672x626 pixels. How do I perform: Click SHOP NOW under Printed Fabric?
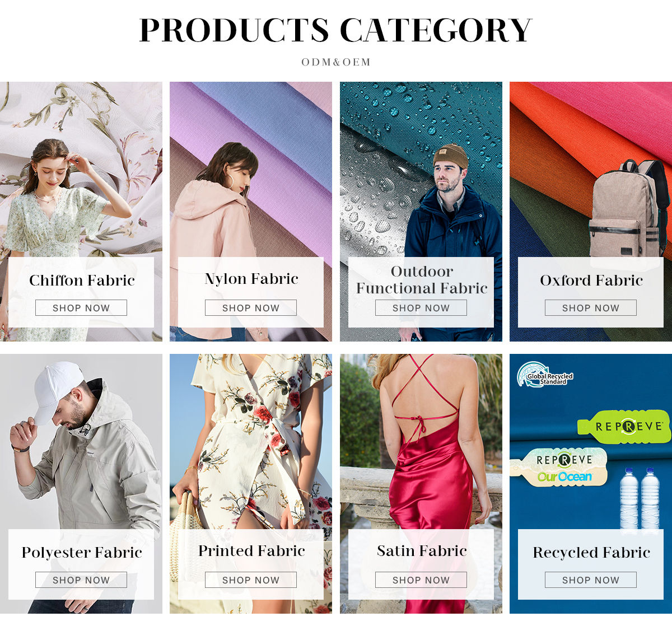(x=251, y=580)
